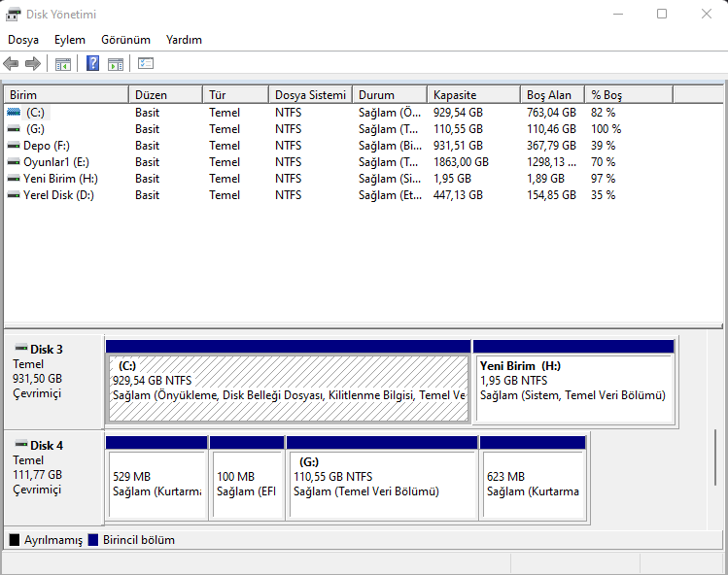This screenshot has height=575, width=728.
Task: Click the 82 % free cell
Action: click(604, 113)
